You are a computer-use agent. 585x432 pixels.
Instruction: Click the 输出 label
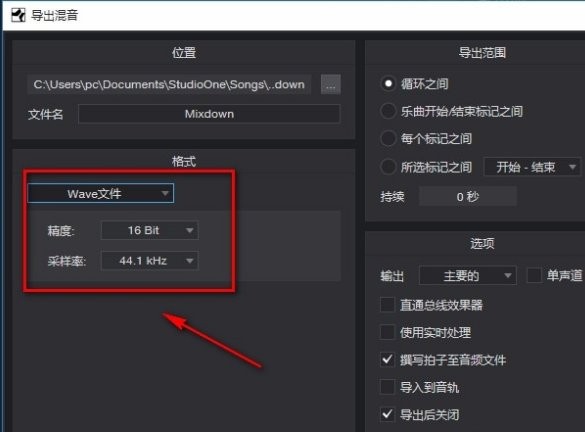coord(392,276)
